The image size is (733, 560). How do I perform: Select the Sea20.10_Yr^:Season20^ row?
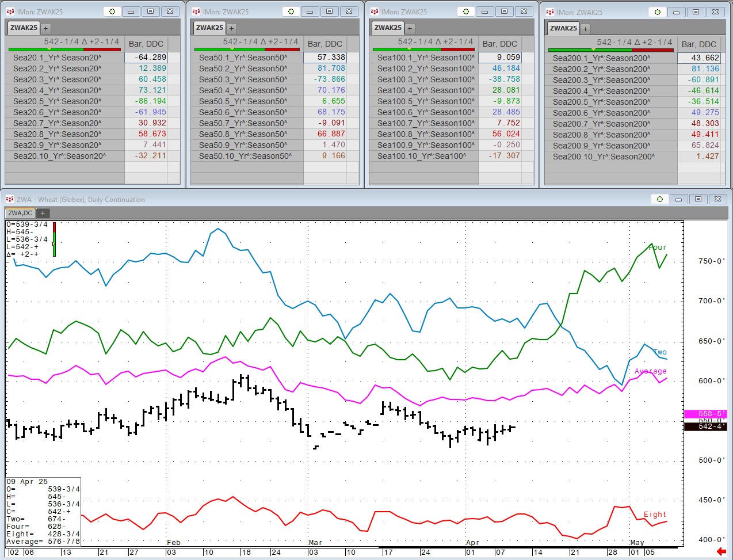(64, 156)
